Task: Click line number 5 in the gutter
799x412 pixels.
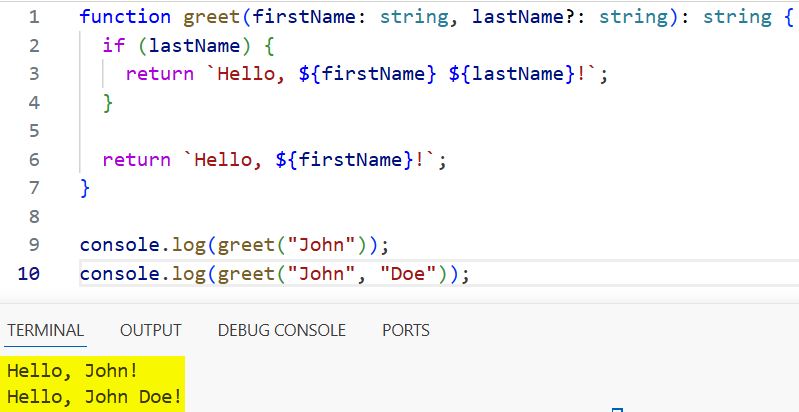Action: click(34, 131)
